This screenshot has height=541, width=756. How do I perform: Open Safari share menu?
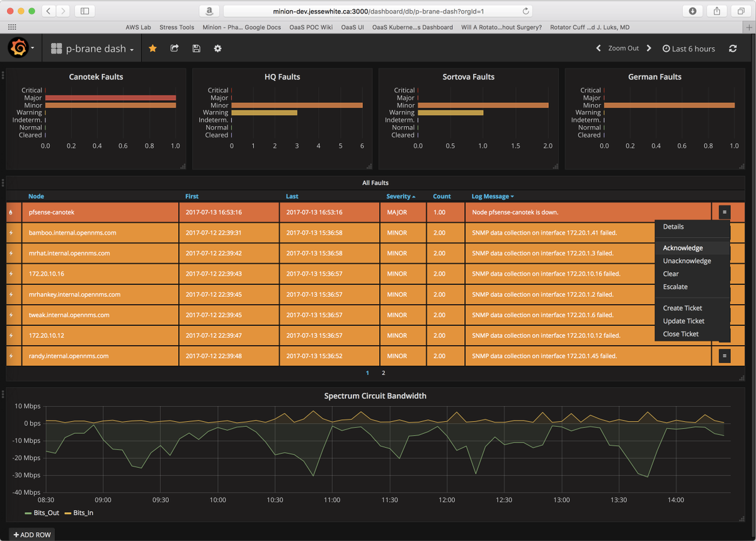point(717,11)
